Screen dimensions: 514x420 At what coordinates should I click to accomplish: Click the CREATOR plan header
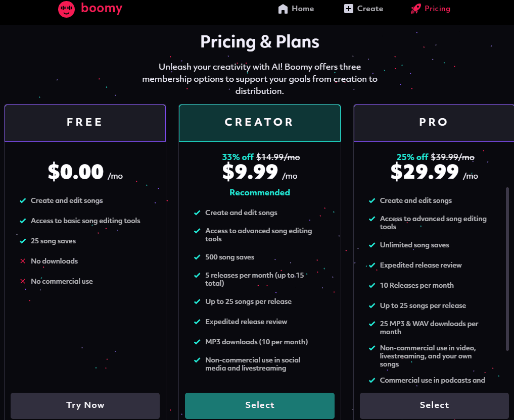[x=259, y=123]
